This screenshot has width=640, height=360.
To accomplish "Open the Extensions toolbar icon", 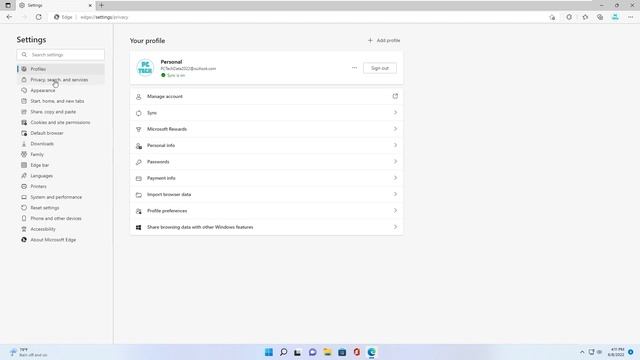I will pyautogui.click(x=569, y=17).
